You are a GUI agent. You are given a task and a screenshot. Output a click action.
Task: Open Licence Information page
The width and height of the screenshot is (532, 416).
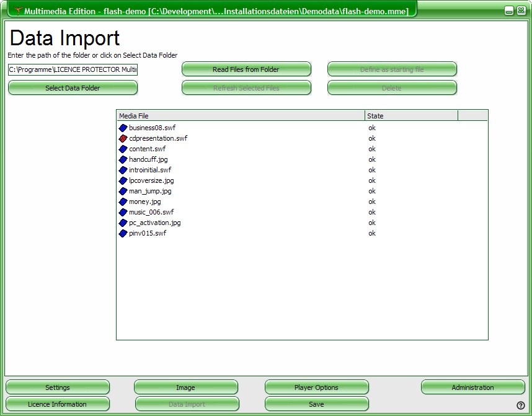(x=57, y=404)
